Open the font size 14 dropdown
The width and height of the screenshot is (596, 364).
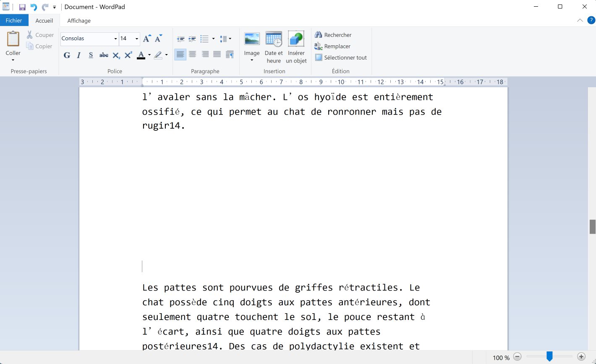(137, 39)
